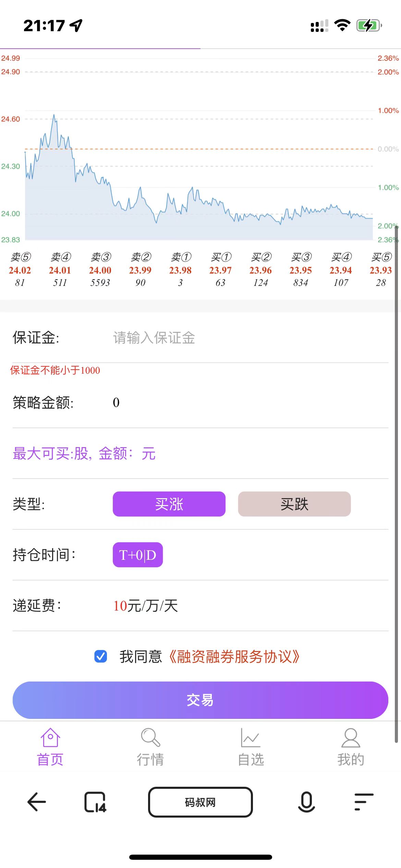The image size is (401, 868).
Task: Tap the 自选 chart icon
Action: coord(251,738)
